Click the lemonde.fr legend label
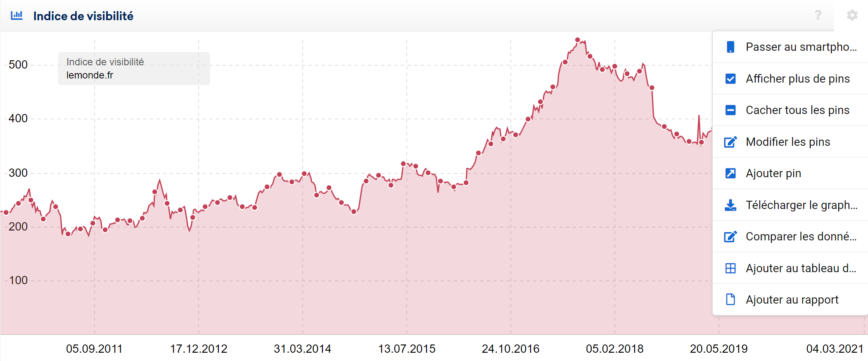868x361 pixels. [90, 75]
